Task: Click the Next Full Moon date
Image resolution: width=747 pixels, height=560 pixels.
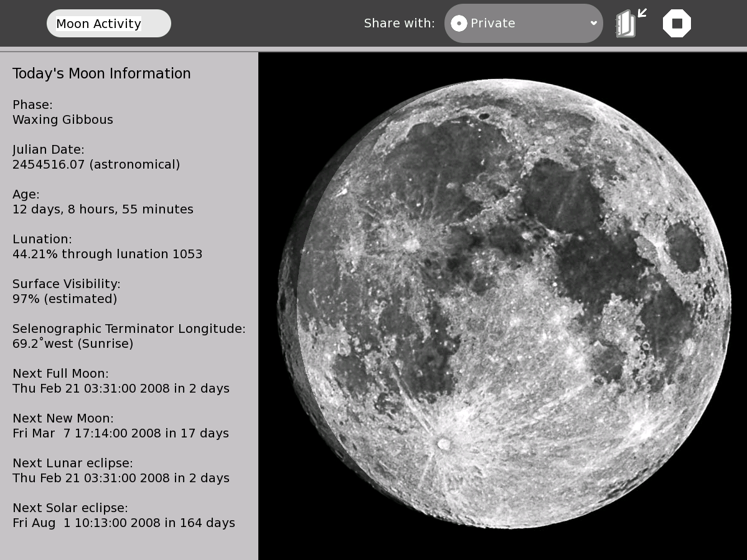Action: [121, 388]
